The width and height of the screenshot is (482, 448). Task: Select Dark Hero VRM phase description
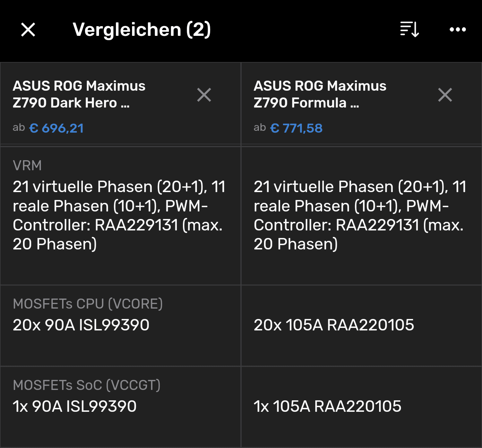click(119, 215)
